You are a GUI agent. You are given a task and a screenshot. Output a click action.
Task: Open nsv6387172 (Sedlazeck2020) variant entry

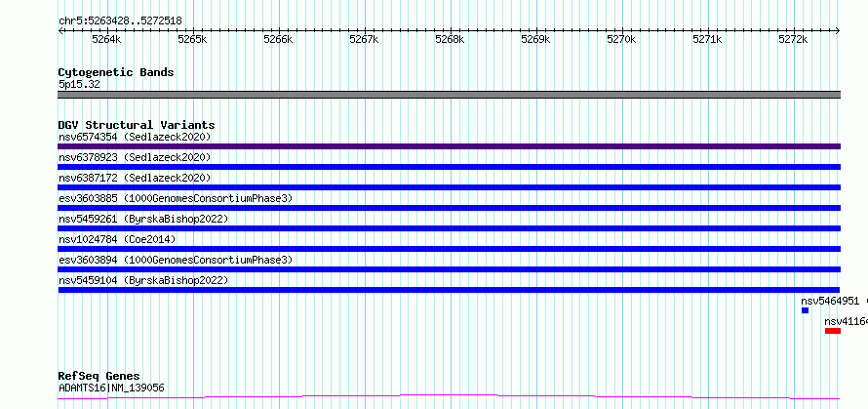[135, 178]
